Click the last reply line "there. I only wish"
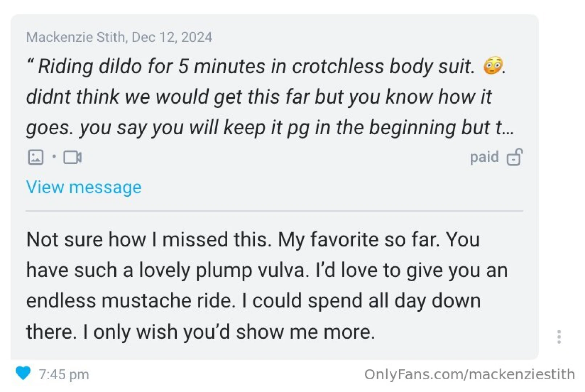The height and width of the screenshot is (392, 585). (200, 332)
